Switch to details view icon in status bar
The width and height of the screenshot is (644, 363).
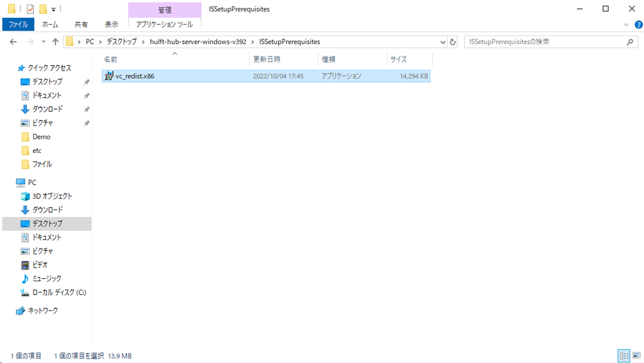click(x=624, y=355)
